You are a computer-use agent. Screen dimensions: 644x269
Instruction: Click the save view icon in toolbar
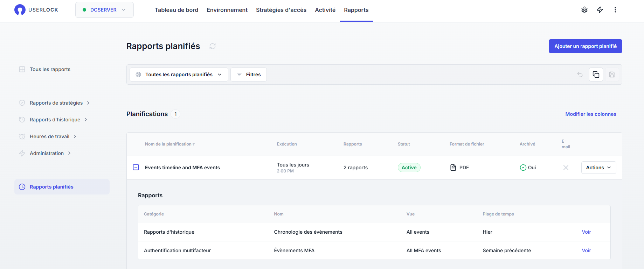point(612,75)
